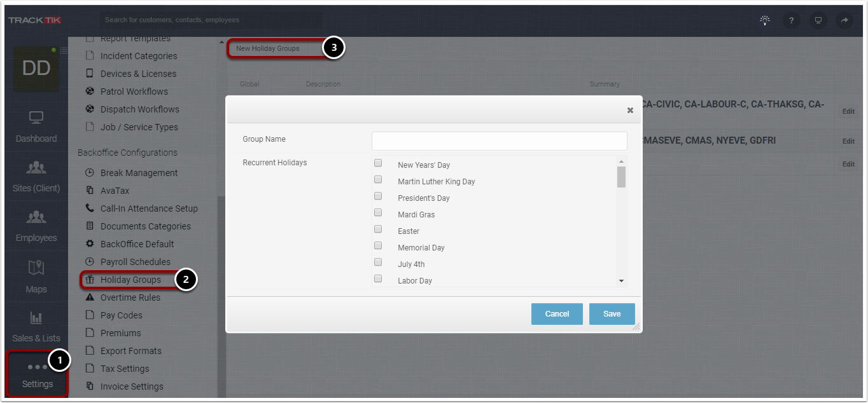868x403 pixels.
Task: Click hamburger menu icon beside avatar
Action: pyautogui.click(x=64, y=50)
